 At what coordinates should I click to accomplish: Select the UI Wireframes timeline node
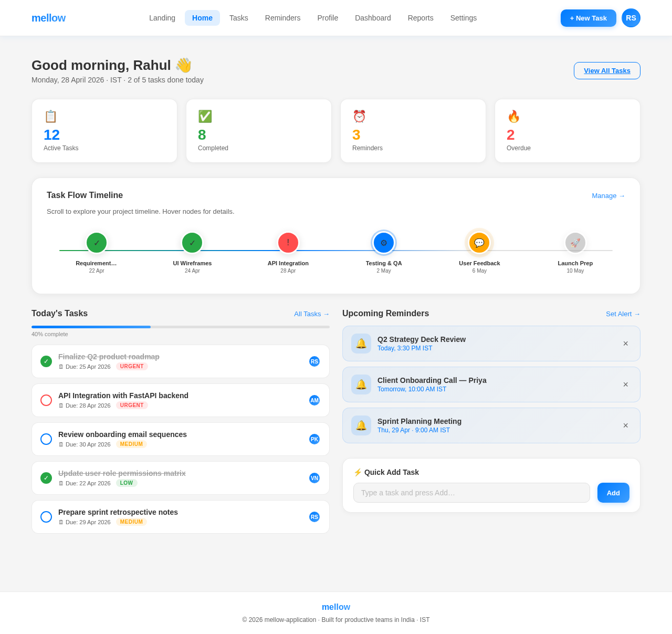click(x=192, y=243)
